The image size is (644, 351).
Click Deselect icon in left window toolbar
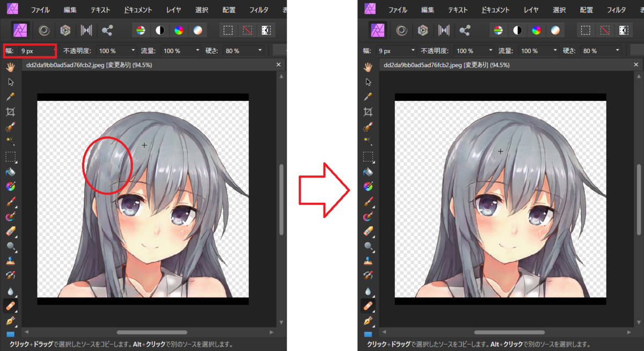247,30
